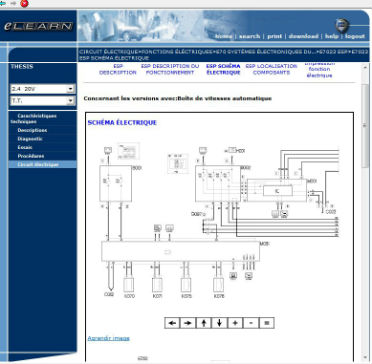Pan the schematic down with the arrow button
The height and width of the screenshot is (364, 372).
(219, 323)
